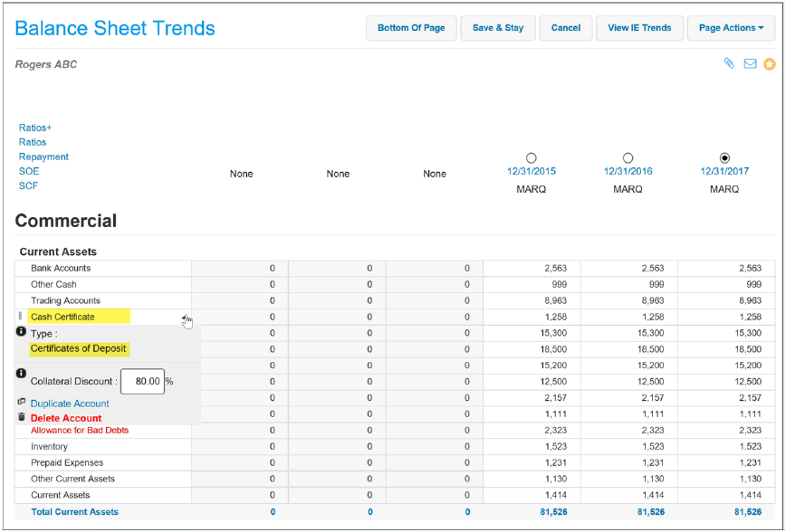The width and height of the screenshot is (786, 532).
Task: Click Inventory 1,523 value under 12/31/2015
Action: (x=555, y=446)
